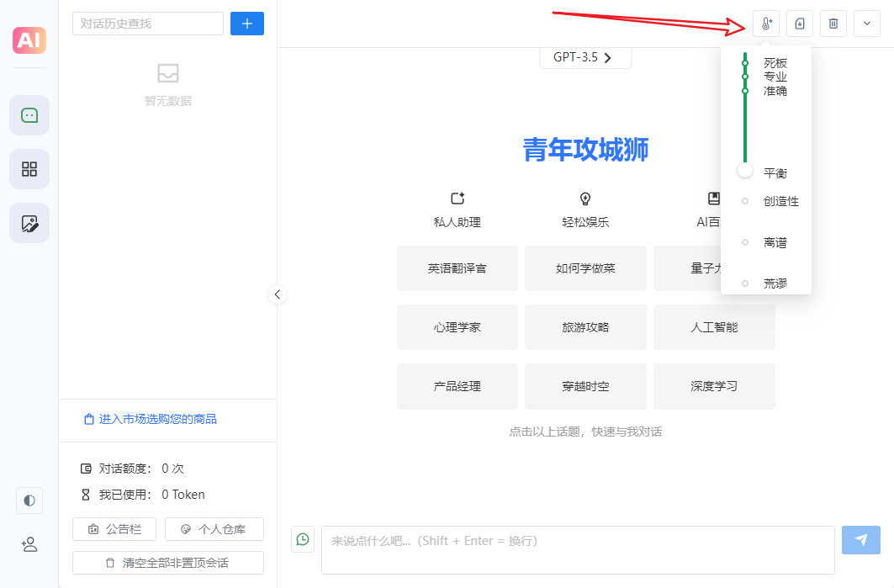Collapse the toolbar with the chevron icon

pyautogui.click(x=866, y=23)
